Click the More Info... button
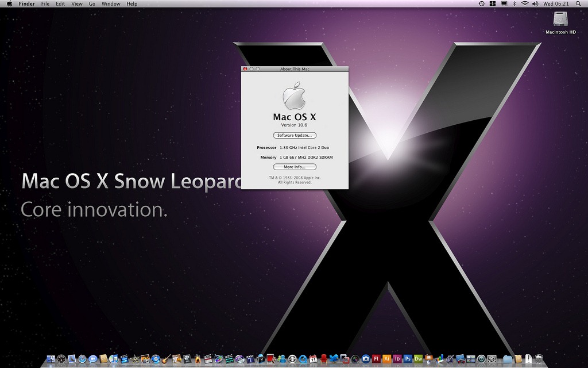The width and height of the screenshot is (588, 368). [x=295, y=167]
